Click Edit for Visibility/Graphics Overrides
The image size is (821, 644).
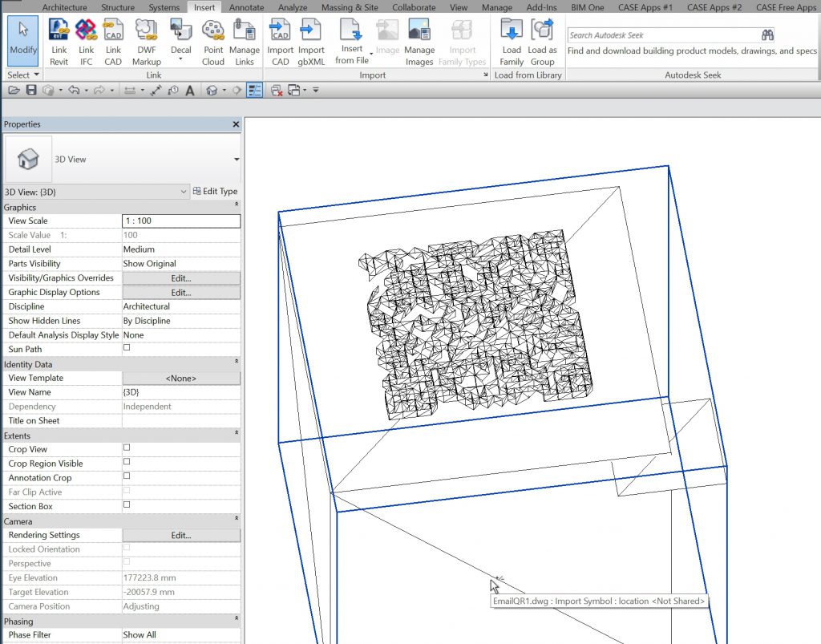point(181,278)
